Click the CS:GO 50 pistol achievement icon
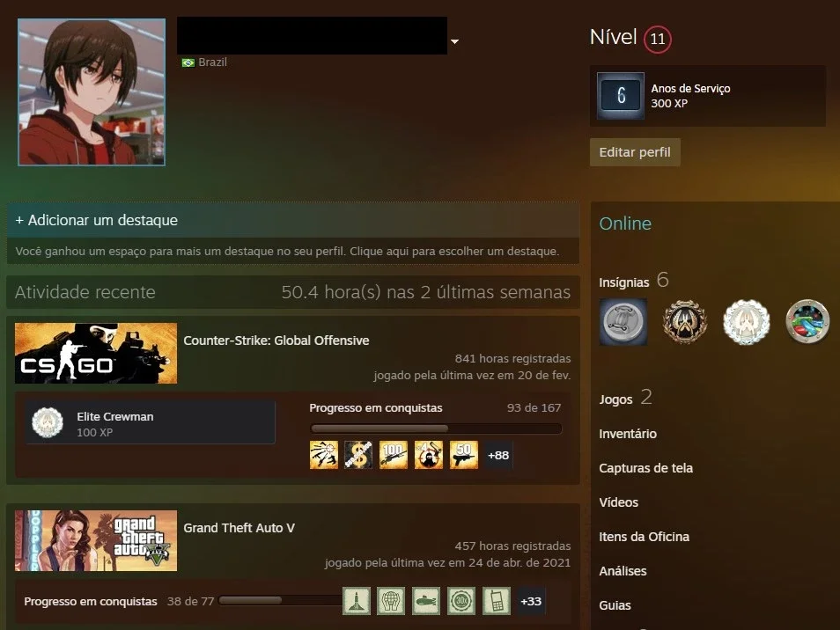Viewport: 840px width, 630px height. [463, 455]
